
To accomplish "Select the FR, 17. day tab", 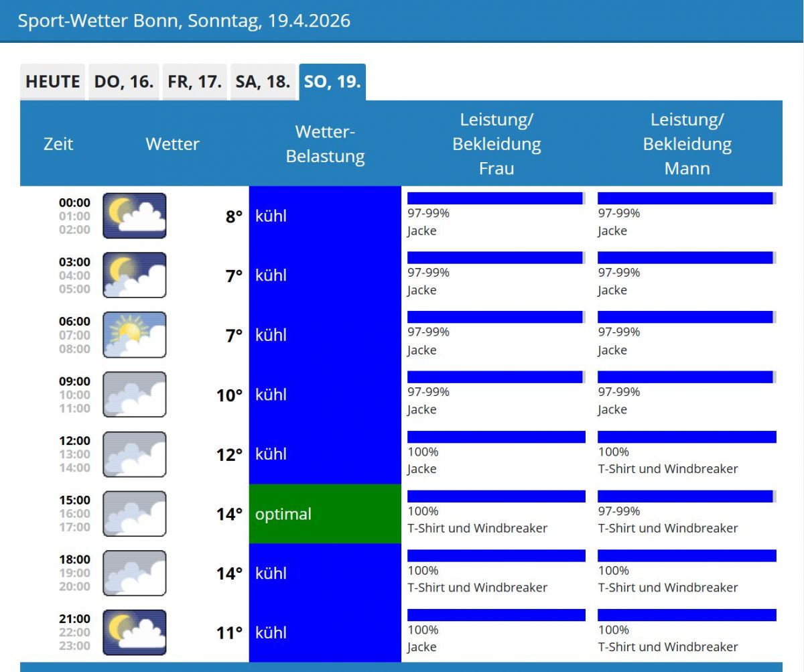I will click(x=195, y=82).
